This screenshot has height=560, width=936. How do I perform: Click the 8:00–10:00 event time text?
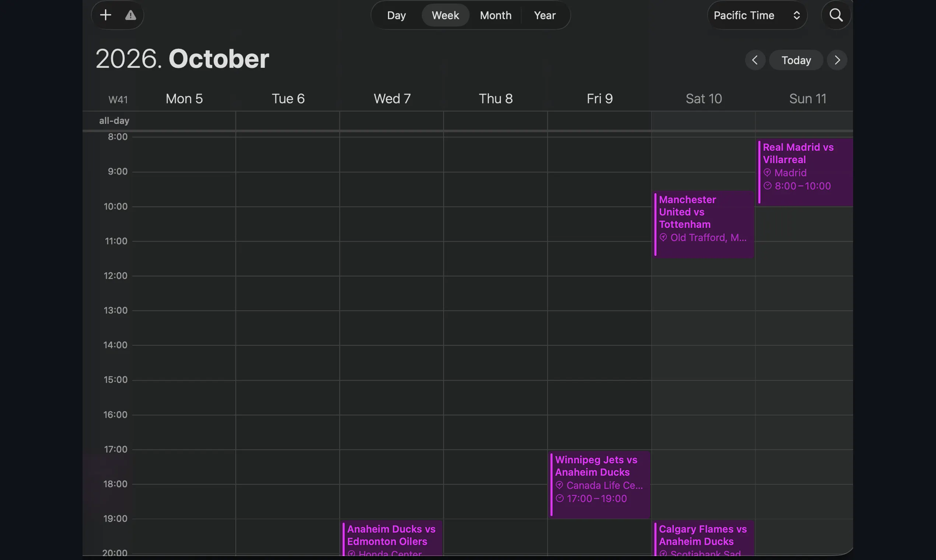pos(802,186)
